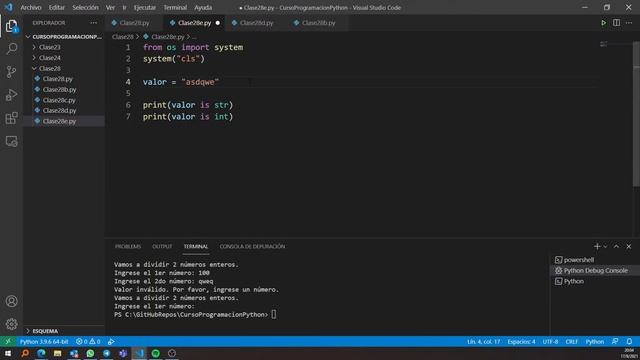640x360 pixels.
Task: Click CRLF end of line selector
Action: (571, 342)
